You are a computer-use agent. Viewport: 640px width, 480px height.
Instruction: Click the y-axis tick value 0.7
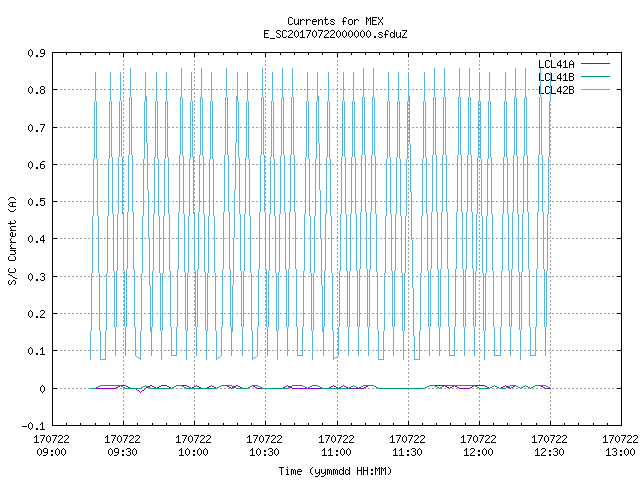pos(36,128)
